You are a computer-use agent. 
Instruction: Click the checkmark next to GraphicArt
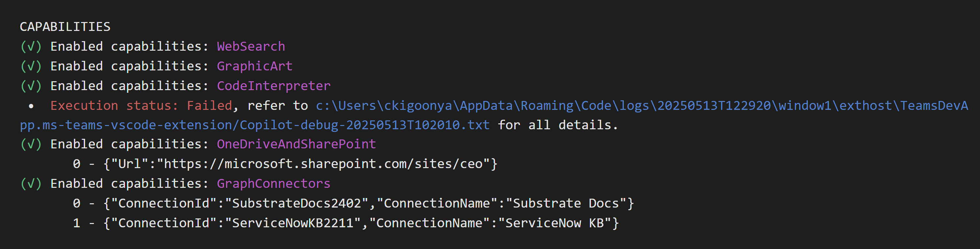[31, 66]
